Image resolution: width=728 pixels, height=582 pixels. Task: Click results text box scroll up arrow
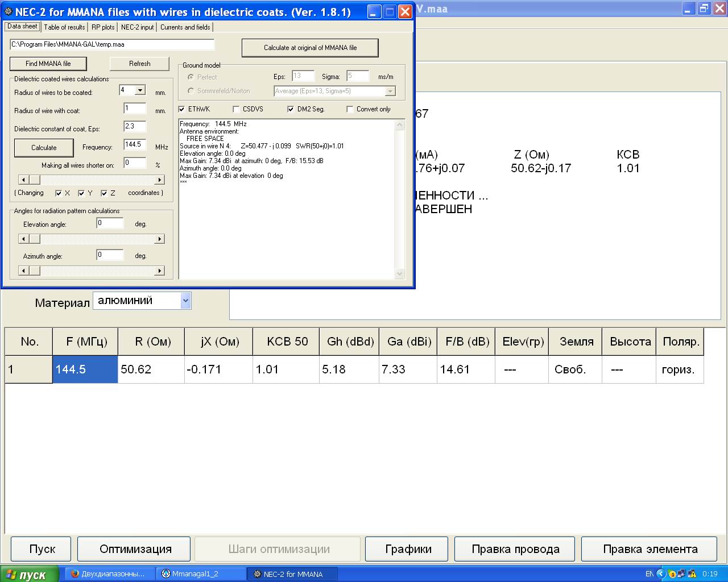click(400, 124)
